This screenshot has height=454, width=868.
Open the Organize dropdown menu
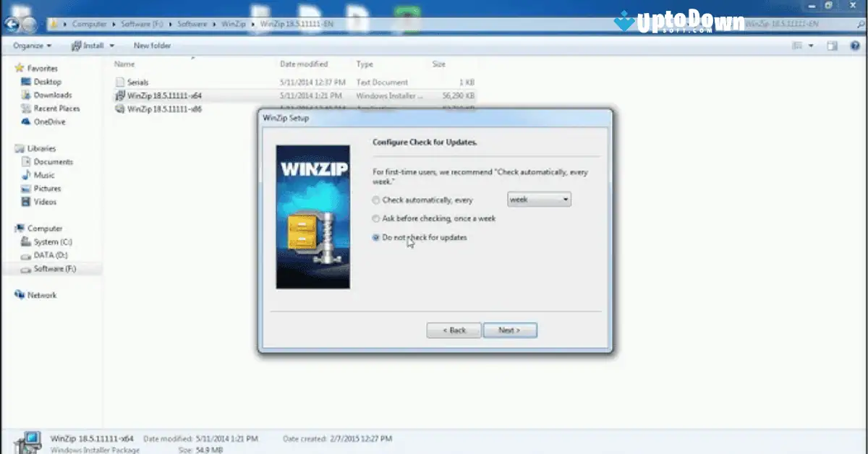pyautogui.click(x=31, y=45)
